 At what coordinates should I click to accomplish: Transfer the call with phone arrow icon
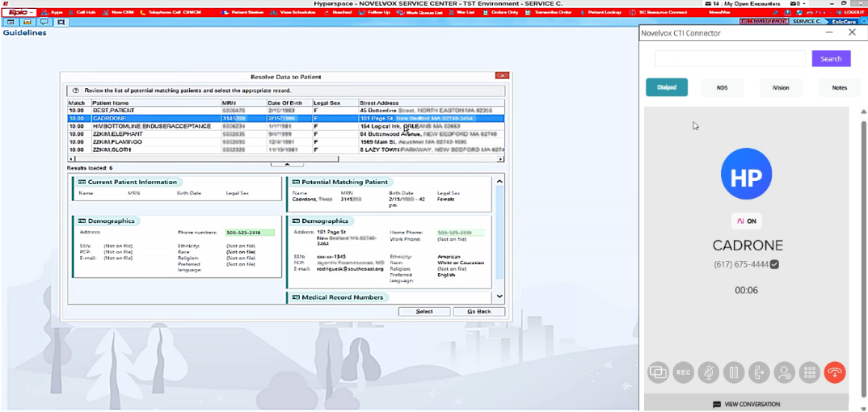759,372
